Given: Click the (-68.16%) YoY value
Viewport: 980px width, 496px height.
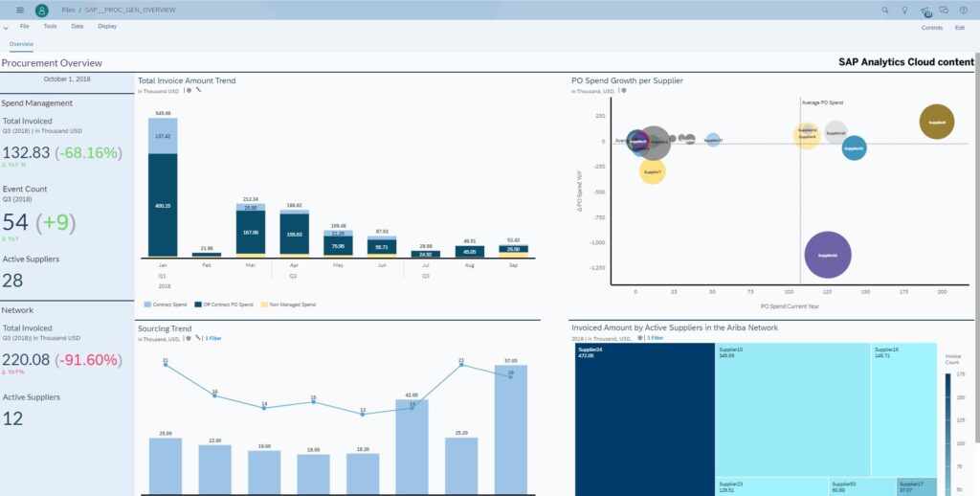Looking at the screenshot, I should pos(88,152).
